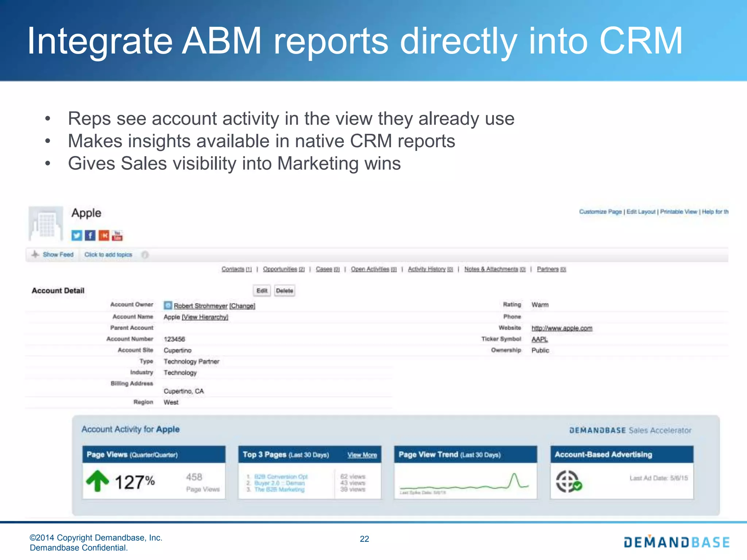
Task: Click the Demandbase logo in footer
Action: (x=677, y=542)
